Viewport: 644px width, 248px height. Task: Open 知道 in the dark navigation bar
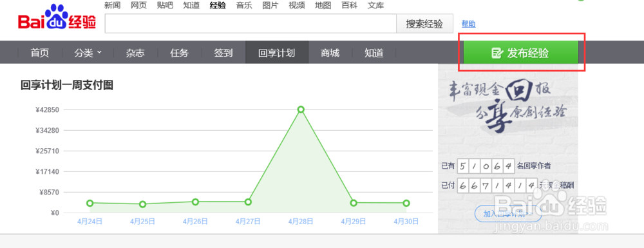click(374, 53)
